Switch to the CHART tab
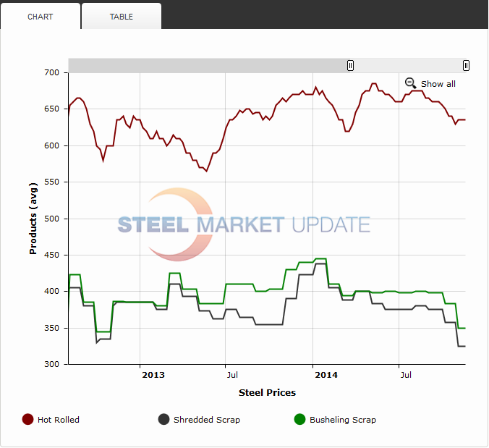489x448 pixels. pos(41,17)
